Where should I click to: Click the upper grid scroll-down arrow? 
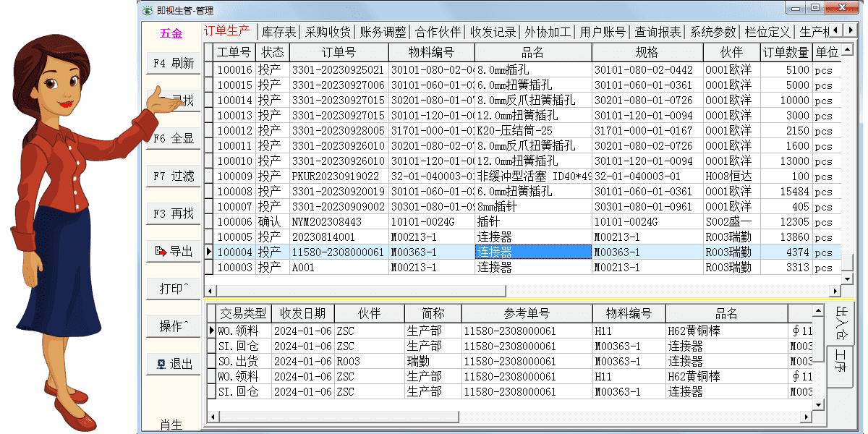click(x=847, y=278)
